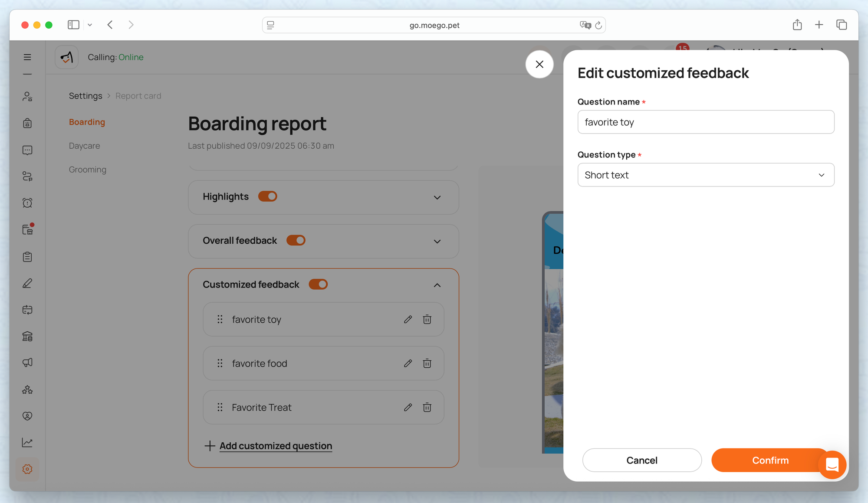Viewport: 868px width, 503px height.
Task: Select the Grooming report tab
Action: coord(87,170)
